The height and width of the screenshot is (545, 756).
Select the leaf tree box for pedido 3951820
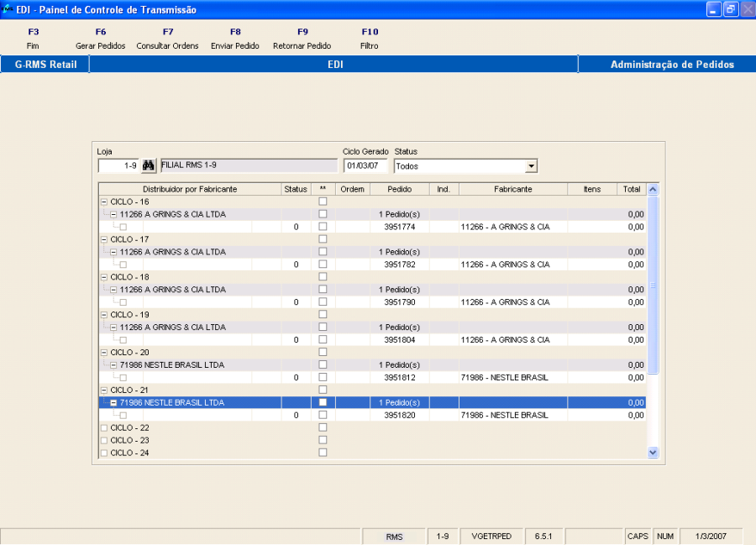click(123, 416)
